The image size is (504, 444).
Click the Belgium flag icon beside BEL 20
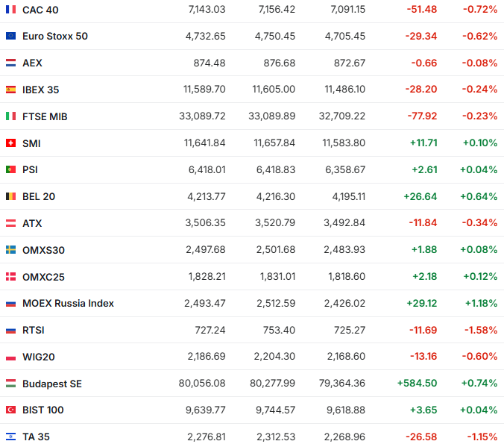(x=10, y=196)
